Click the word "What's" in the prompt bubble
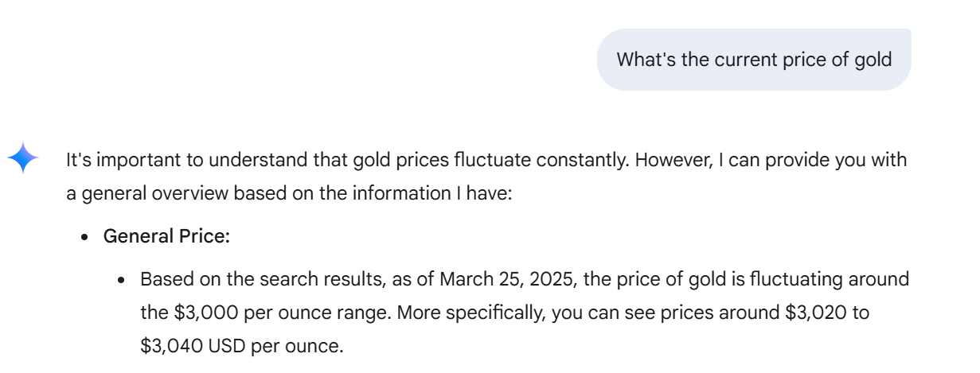Image resolution: width=980 pixels, height=373 pixels. (646, 60)
